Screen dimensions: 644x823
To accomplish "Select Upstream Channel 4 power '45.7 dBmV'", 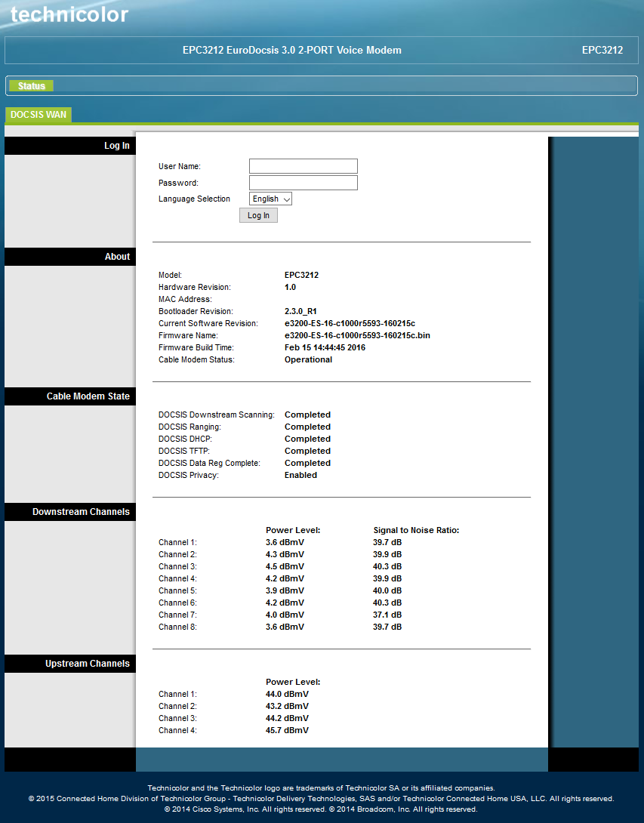I will pos(287,730).
